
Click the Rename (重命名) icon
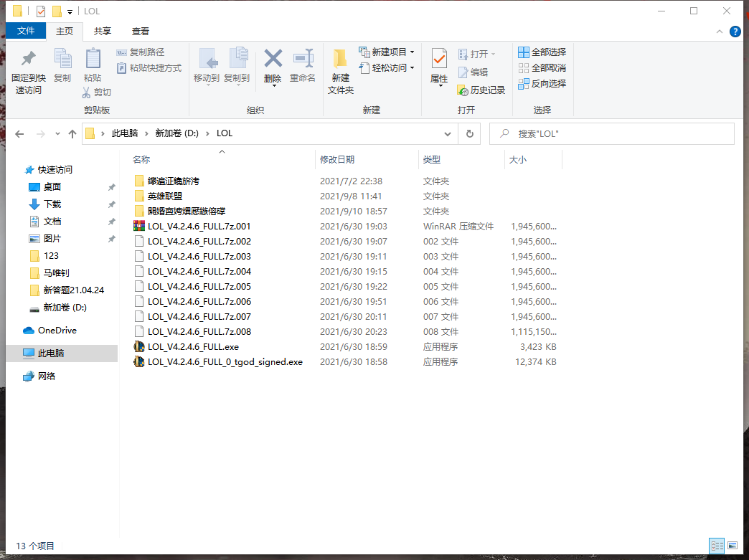[303, 60]
